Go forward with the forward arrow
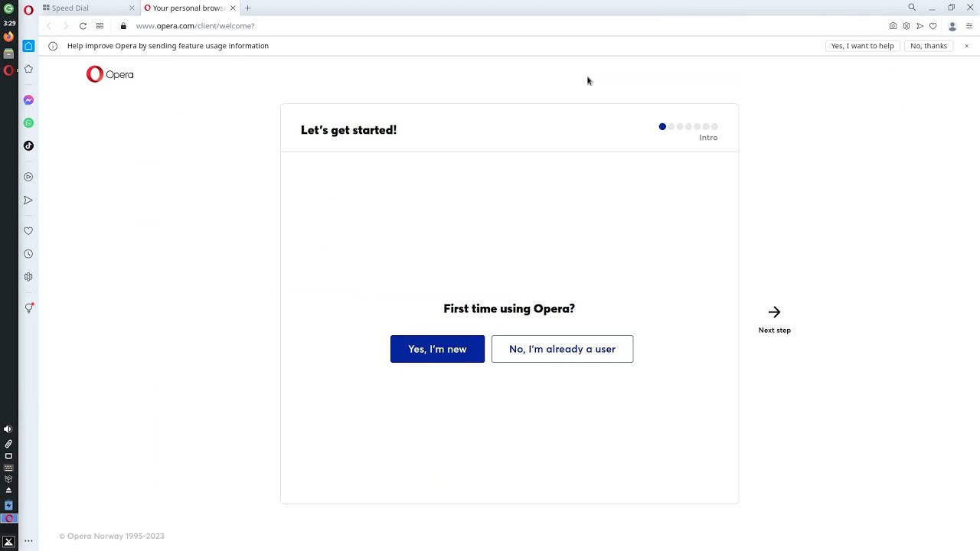The width and height of the screenshot is (980, 551). (66, 26)
